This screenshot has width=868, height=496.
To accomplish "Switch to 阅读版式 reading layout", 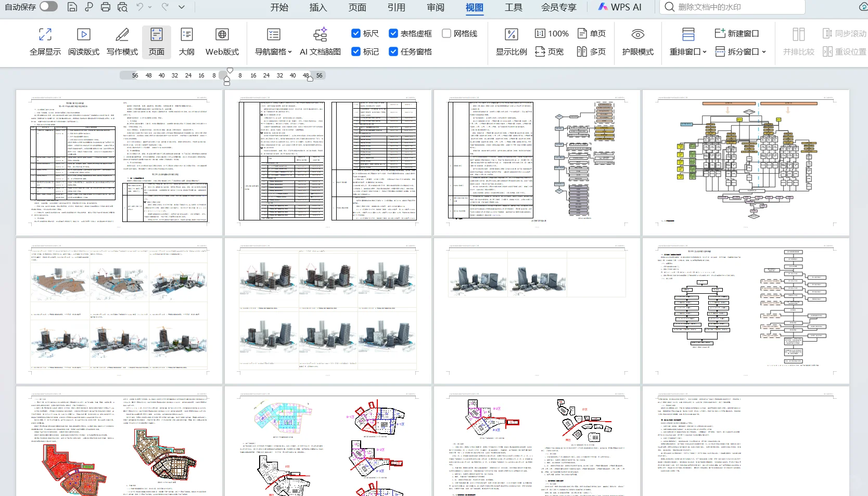I will 84,43.
